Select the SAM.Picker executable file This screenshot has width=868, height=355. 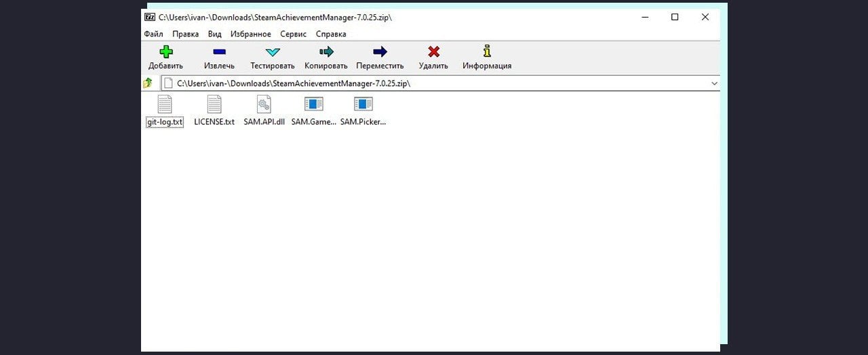pos(363,111)
